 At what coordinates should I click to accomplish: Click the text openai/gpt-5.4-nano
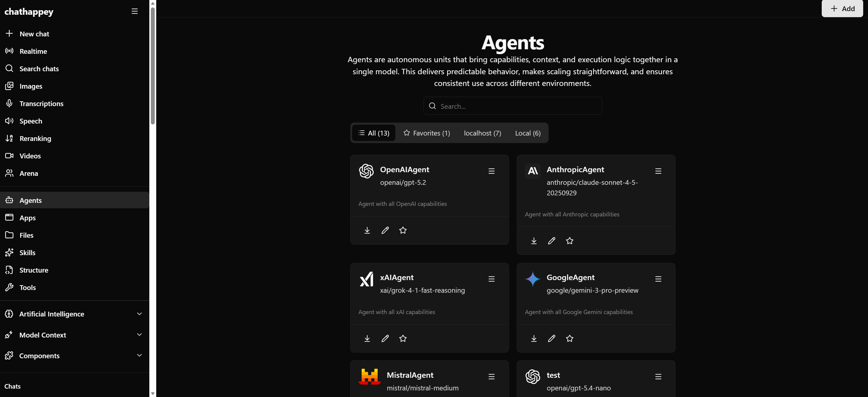(578, 388)
